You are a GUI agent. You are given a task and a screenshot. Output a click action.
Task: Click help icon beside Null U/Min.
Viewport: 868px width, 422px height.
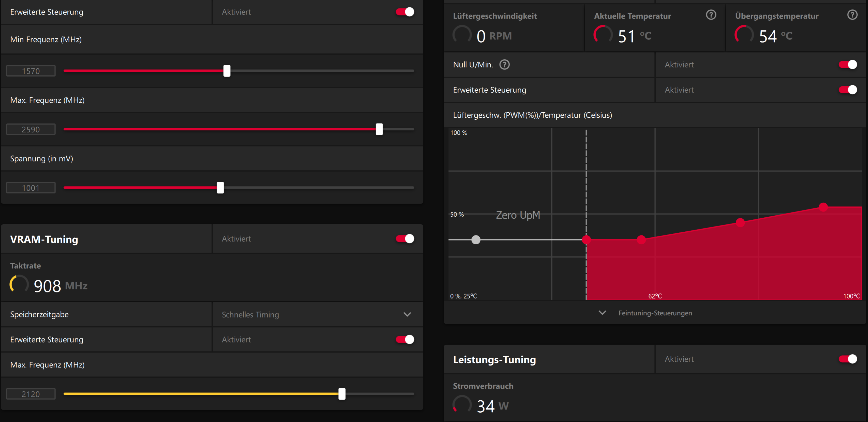pyautogui.click(x=504, y=64)
